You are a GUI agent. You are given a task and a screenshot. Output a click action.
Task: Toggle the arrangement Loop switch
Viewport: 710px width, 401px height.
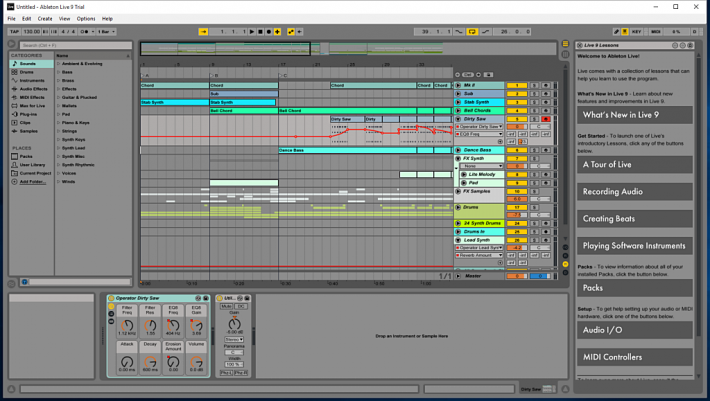click(472, 32)
